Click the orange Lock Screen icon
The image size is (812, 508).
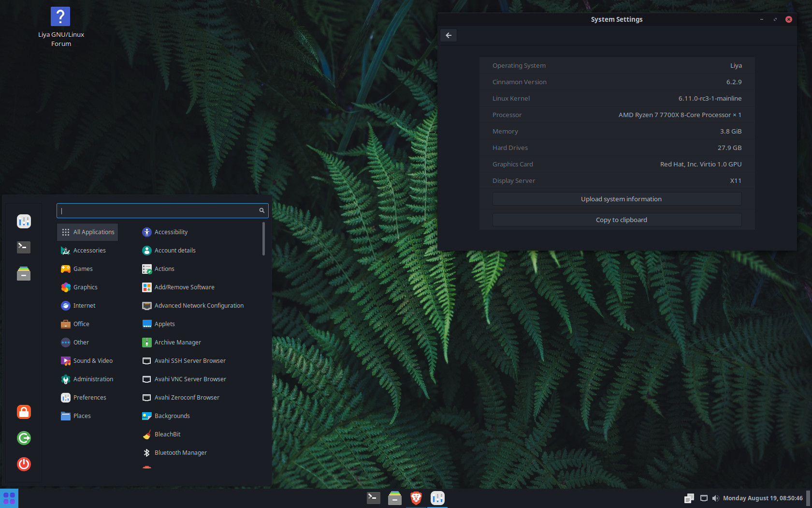[x=24, y=412]
